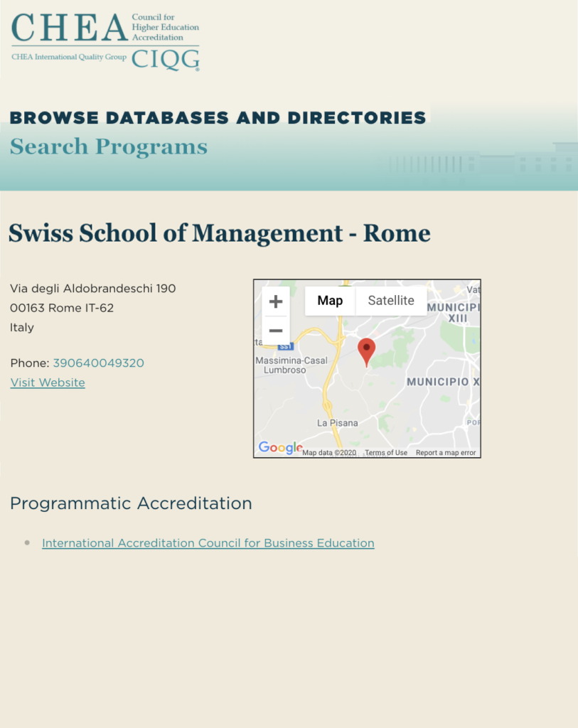Open the Visit Website link
Viewport: 578px width, 728px height.
click(48, 382)
